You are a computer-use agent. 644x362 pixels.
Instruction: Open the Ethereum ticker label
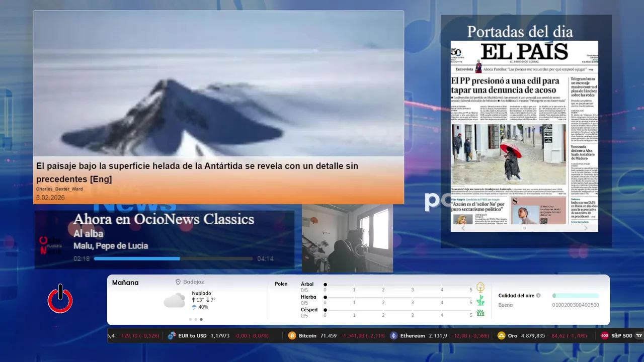tap(413, 336)
